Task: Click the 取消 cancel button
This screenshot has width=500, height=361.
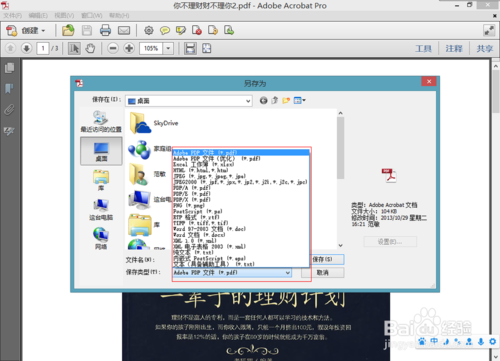Action: click(x=323, y=273)
